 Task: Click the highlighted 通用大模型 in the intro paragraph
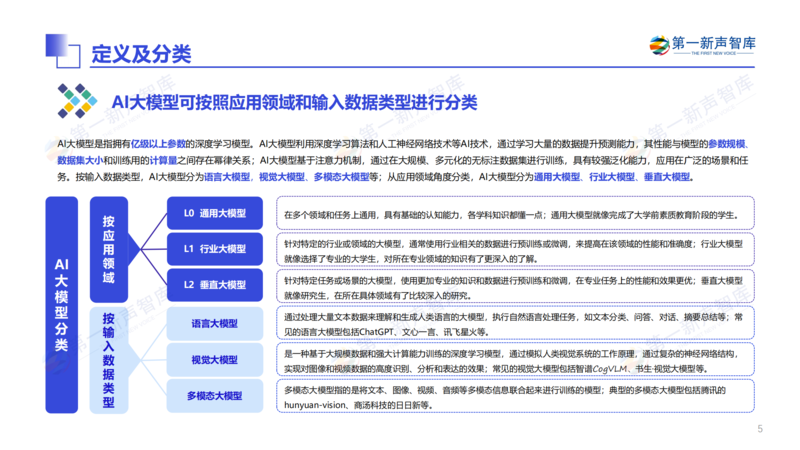(x=557, y=177)
